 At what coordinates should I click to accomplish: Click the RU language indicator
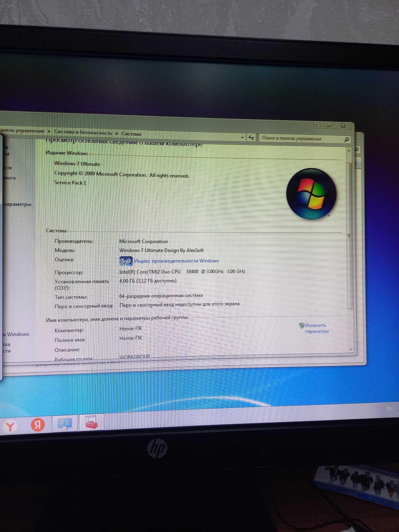tap(389, 409)
